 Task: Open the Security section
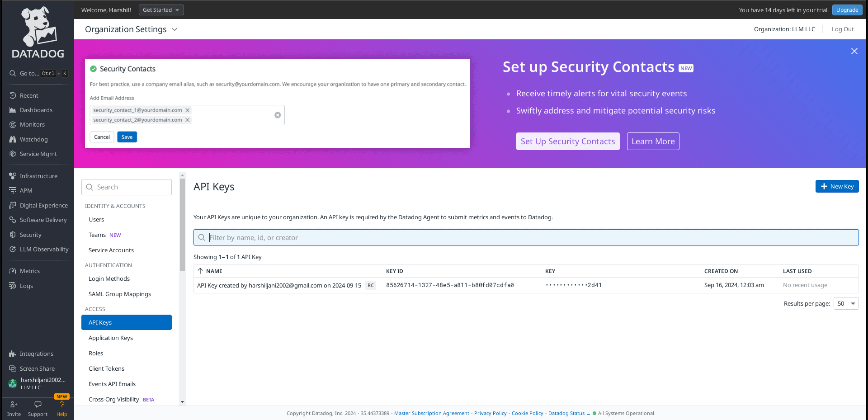point(32,235)
